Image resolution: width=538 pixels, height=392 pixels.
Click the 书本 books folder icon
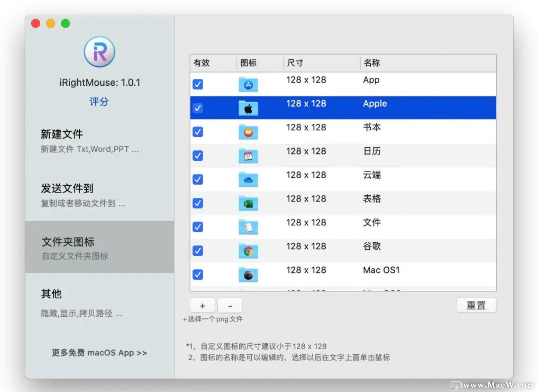(x=248, y=132)
